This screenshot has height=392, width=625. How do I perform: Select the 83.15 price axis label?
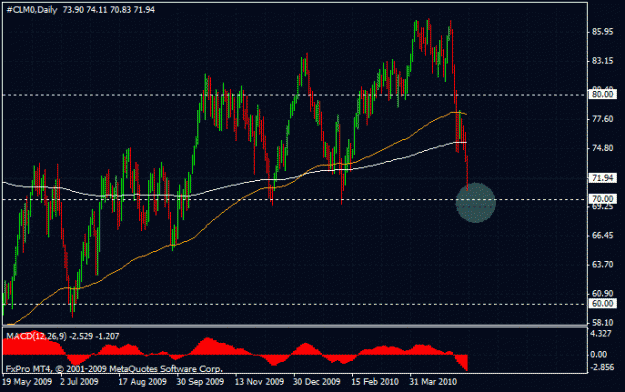click(603, 61)
